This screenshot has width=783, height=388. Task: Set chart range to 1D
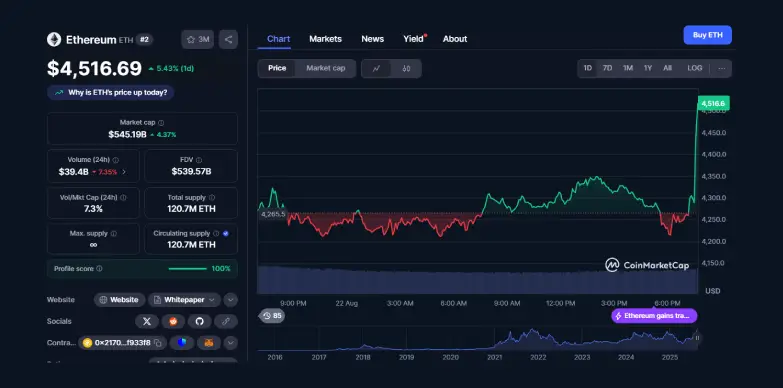pyautogui.click(x=588, y=68)
